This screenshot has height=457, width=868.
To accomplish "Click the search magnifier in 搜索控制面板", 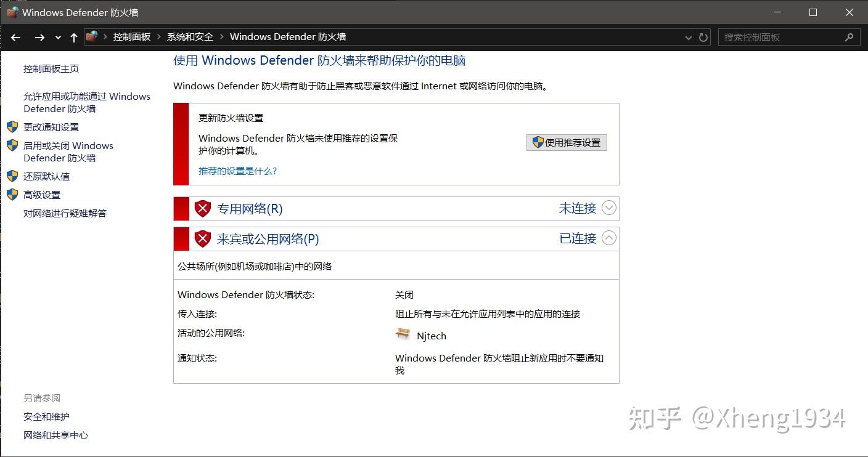I will point(850,37).
